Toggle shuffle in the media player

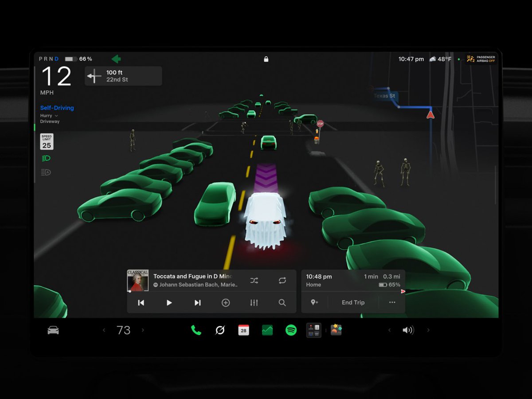(254, 281)
